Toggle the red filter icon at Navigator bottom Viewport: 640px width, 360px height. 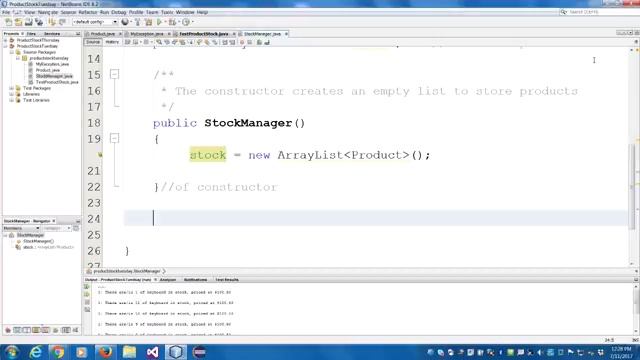(8, 330)
